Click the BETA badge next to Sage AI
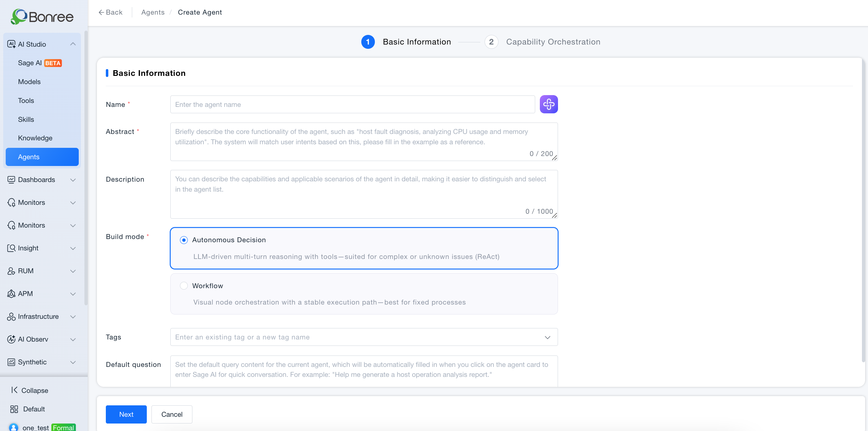The image size is (868, 431). 53,63
